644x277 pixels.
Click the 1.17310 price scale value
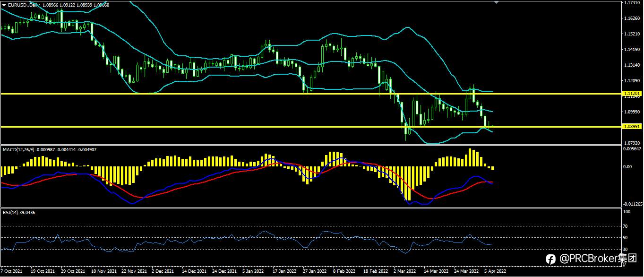coord(632,3)
